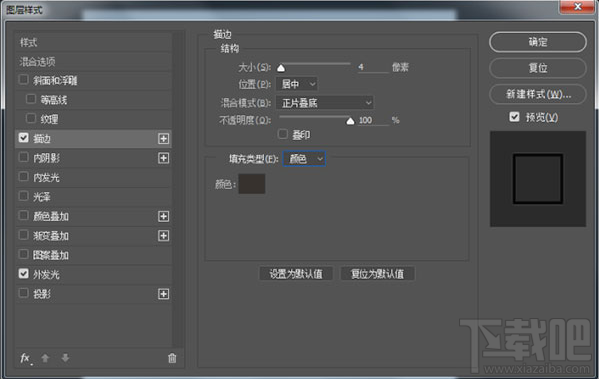Image resolution: width=599 pixels, height=379 pixels.
Task: Expand the 填充类型 dropdown
Action: (304, 159)
